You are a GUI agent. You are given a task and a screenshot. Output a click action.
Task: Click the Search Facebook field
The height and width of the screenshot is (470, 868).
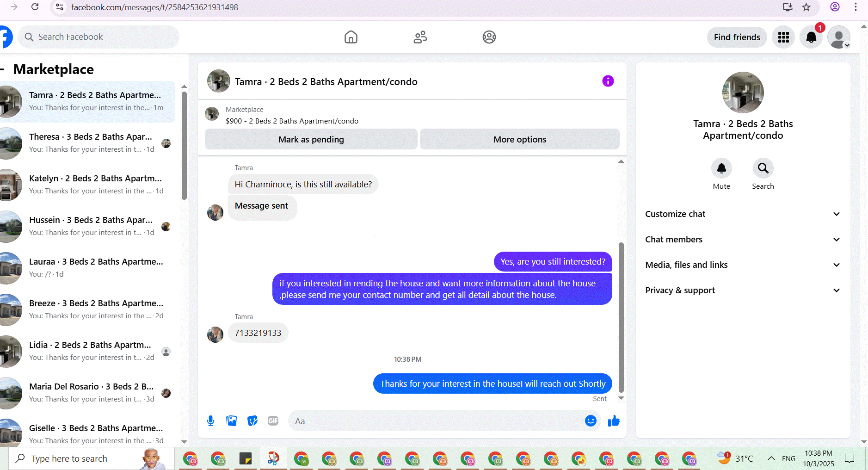coord(98,37)
